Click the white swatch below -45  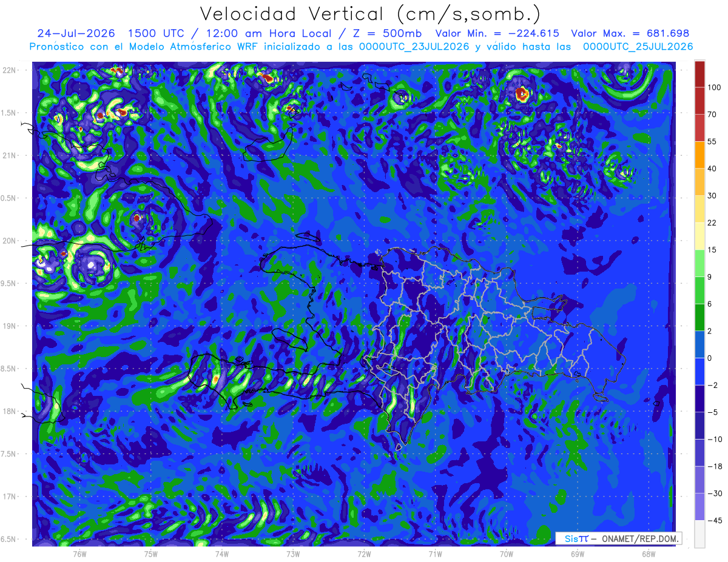[x=699, y=534]
